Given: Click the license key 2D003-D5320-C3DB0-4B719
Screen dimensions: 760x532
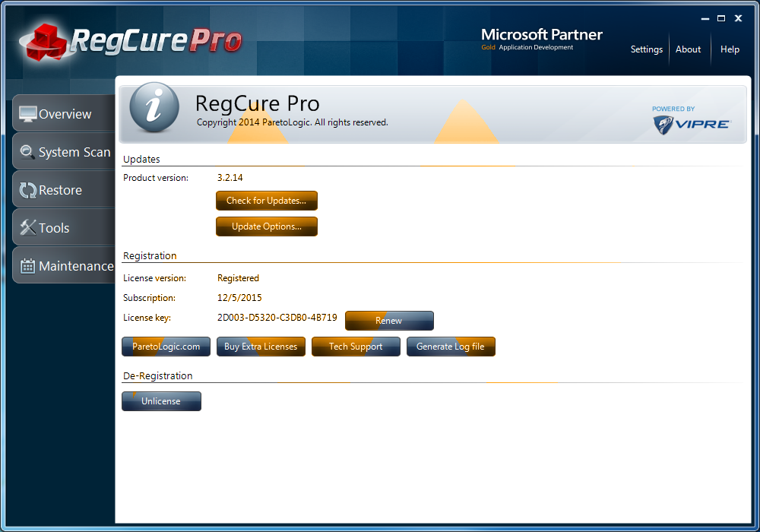Looking at the screenshot, I should [277, 318].
